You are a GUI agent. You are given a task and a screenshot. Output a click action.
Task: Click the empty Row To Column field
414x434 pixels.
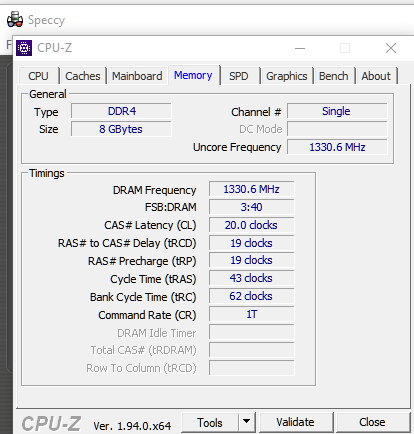point(252,368)
